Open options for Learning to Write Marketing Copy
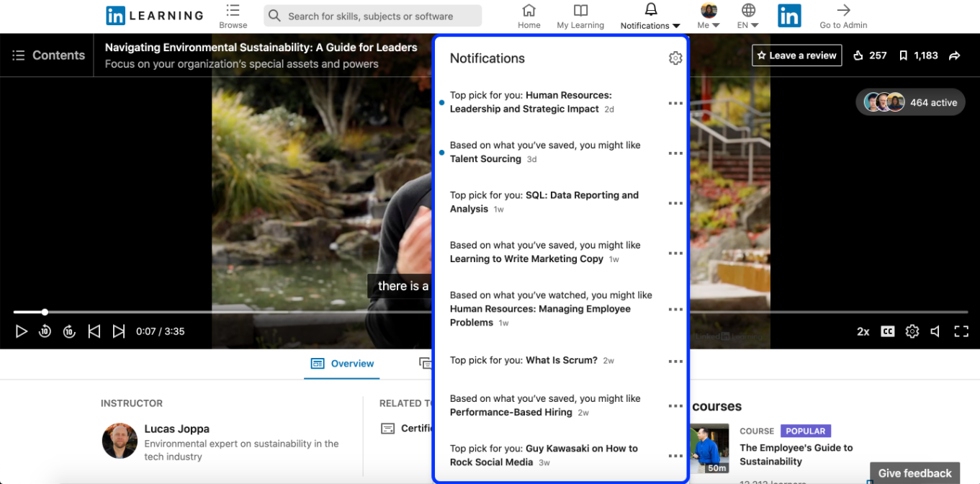 (675, 254)
